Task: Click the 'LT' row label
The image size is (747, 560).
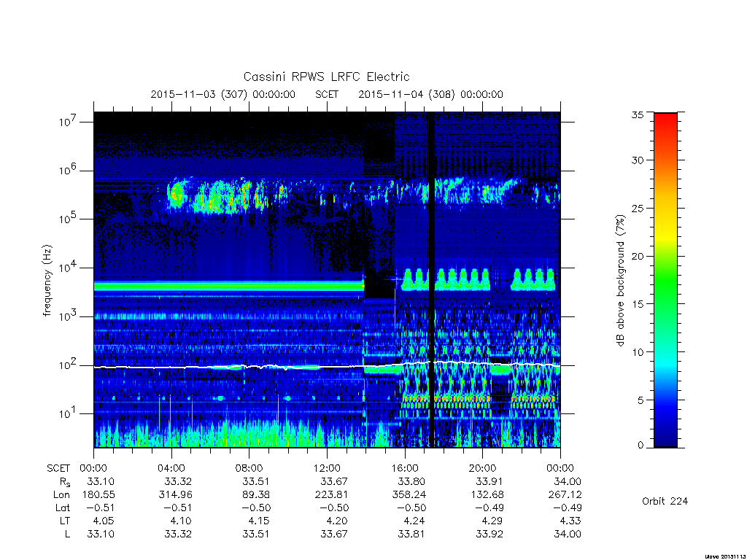Action: pos(65,521)
